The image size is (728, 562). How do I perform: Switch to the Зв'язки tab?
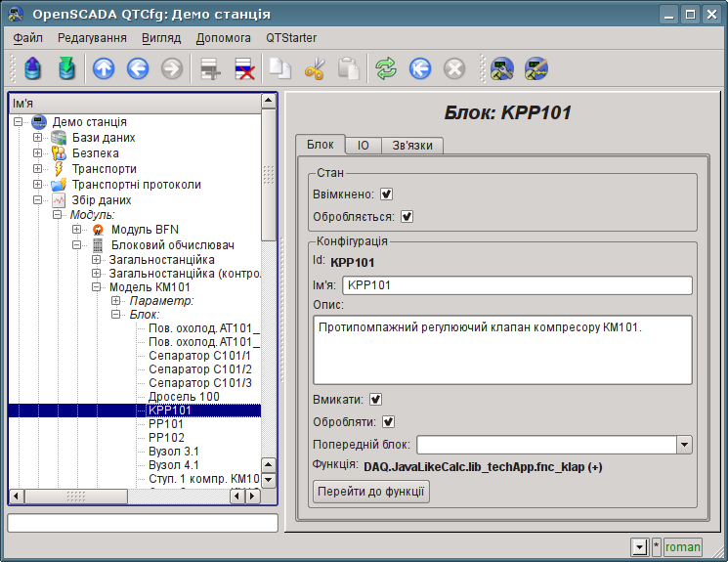point(413,145)
